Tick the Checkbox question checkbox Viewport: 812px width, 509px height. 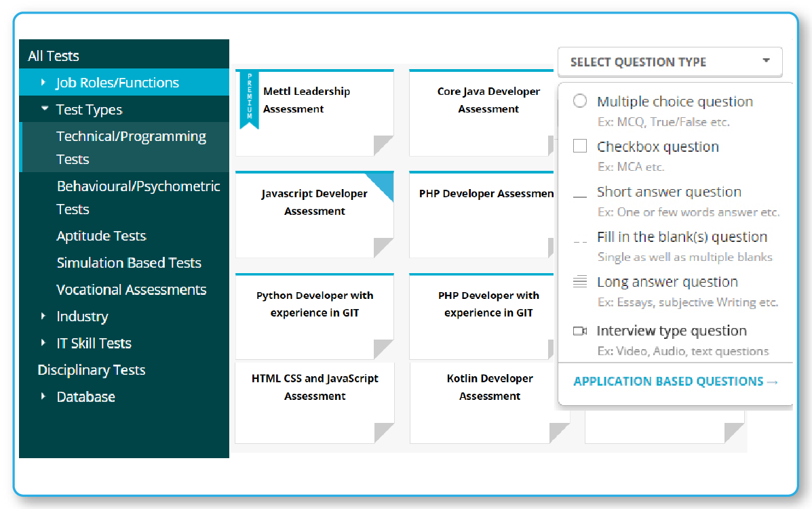580,146
